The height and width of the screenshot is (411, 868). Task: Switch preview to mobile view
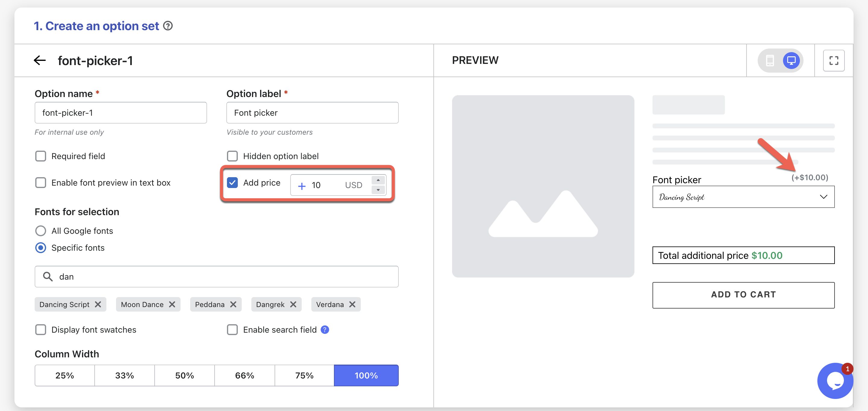coord(770,61)
